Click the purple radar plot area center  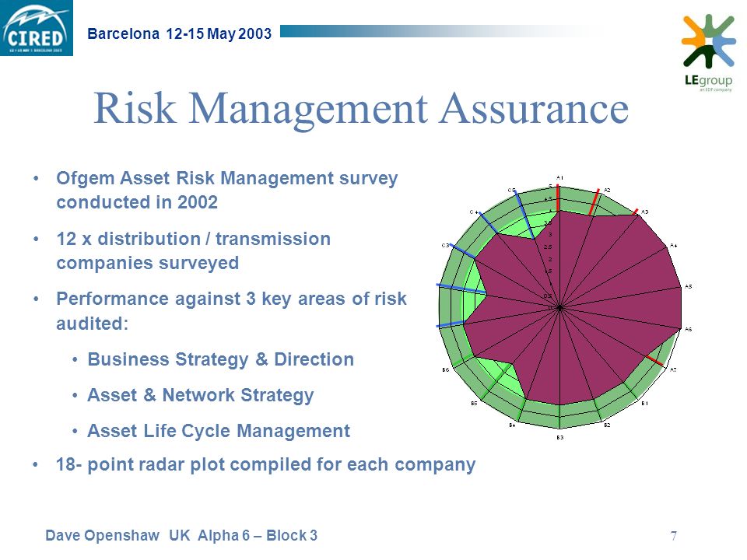tap(559, 308)
